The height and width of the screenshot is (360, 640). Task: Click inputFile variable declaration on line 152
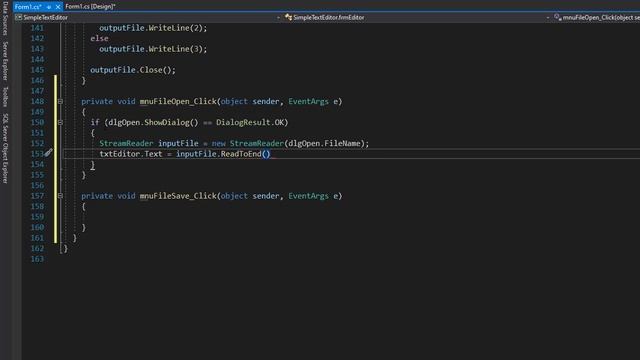tap(178, 143)
